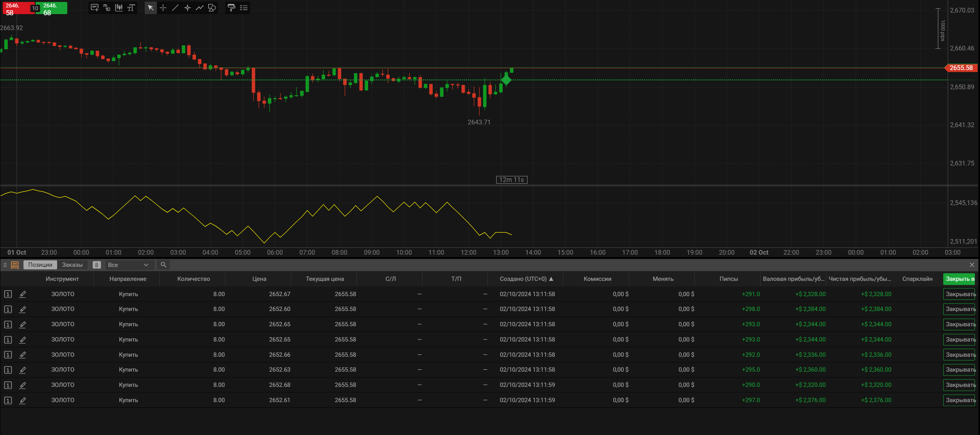Click the Пипсы column header
This screenshot has height=435, width=980.
pyautogui.click(x=728, y=279)
